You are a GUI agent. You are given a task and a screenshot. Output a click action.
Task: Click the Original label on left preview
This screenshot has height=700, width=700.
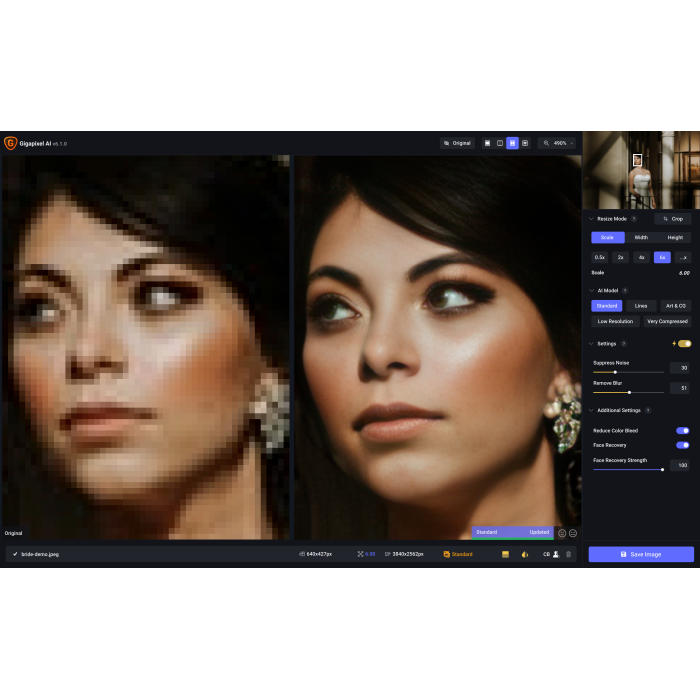pos(13,533)
